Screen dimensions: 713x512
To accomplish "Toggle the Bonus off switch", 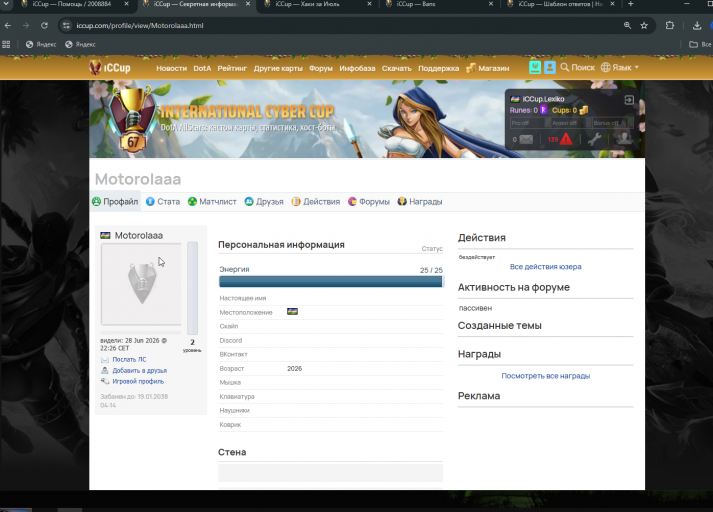I will [609, 123].
